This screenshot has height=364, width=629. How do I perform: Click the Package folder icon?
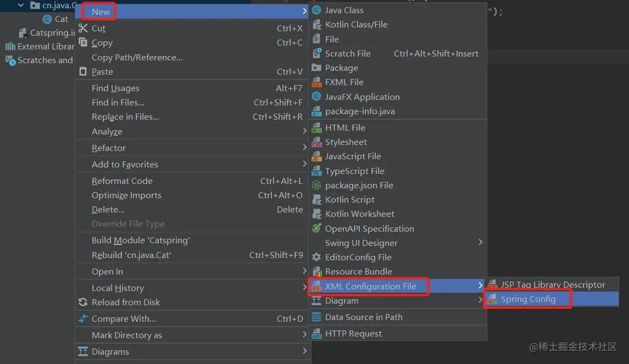coord(316,68)
